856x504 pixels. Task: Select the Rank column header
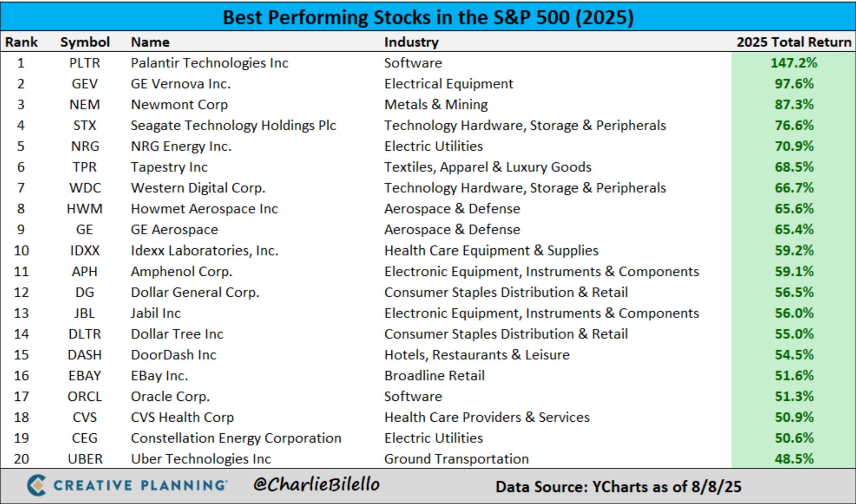click(21, 42)
